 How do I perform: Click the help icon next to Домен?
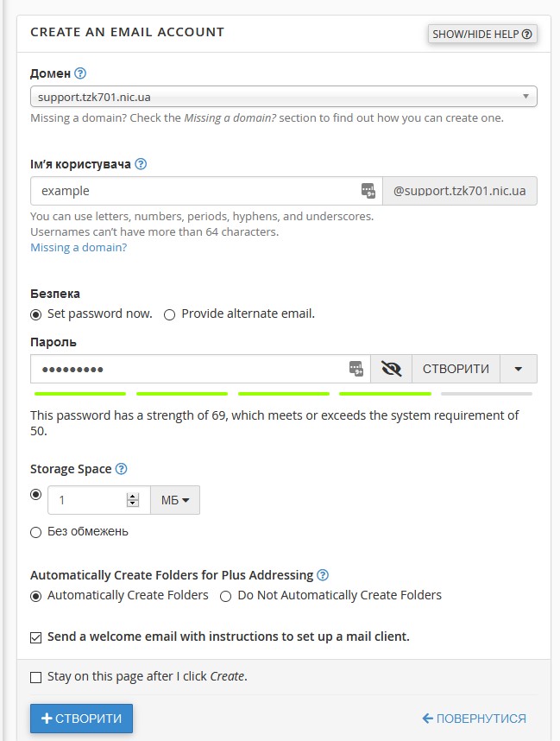click(80, 73)
